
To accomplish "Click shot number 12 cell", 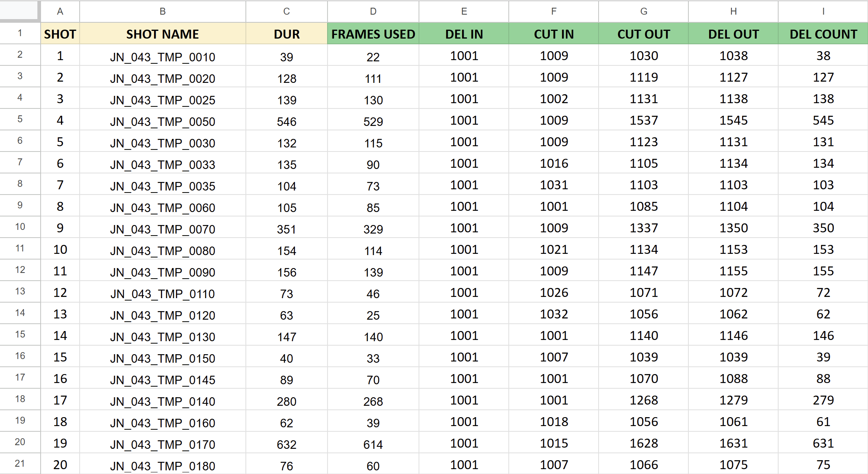I will point(60,293).
